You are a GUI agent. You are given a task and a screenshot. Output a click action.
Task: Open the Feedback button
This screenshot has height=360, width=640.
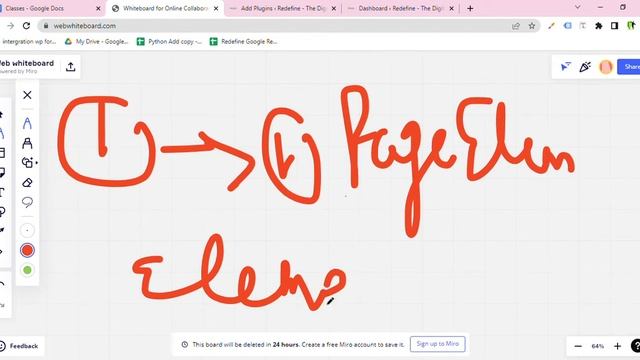pyautogui.click(x=19, y=346)
